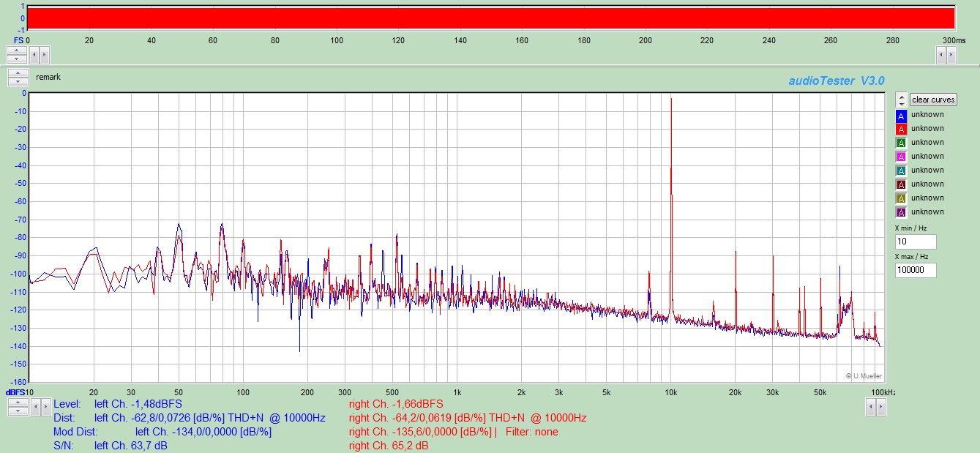Select the magenta A curve icon
Viewport: 980px width, 453px height.
tap(901, 157)
